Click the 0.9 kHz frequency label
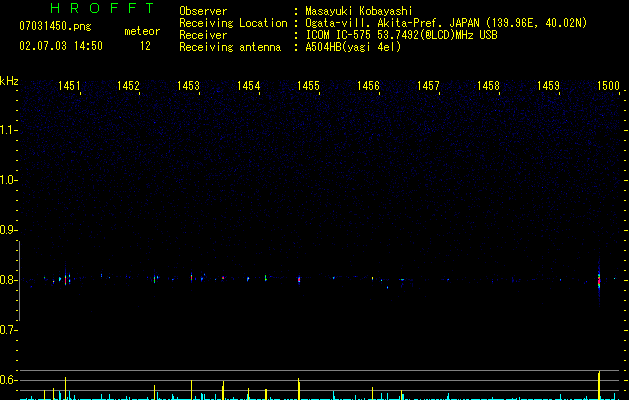The height and width of the screenshot is (400, 629). click(x=8, y=230)
